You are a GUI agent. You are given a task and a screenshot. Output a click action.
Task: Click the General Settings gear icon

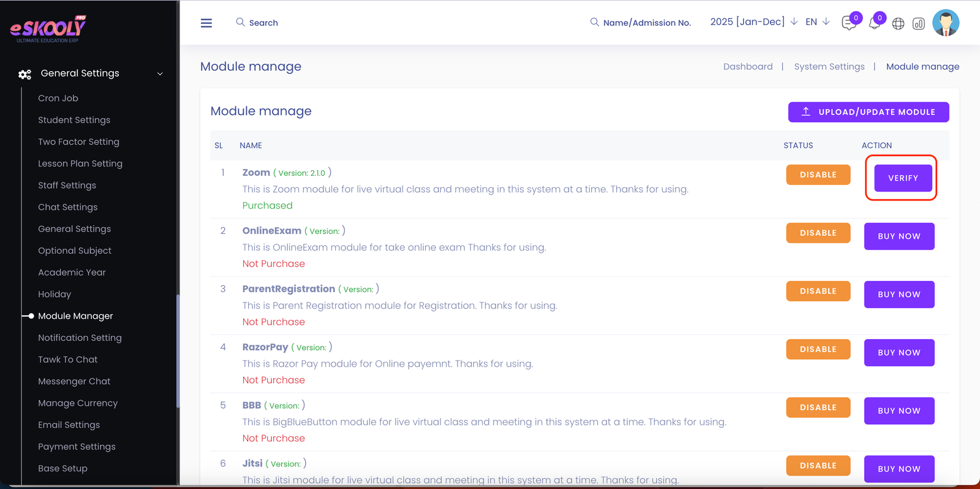(24, 74)
